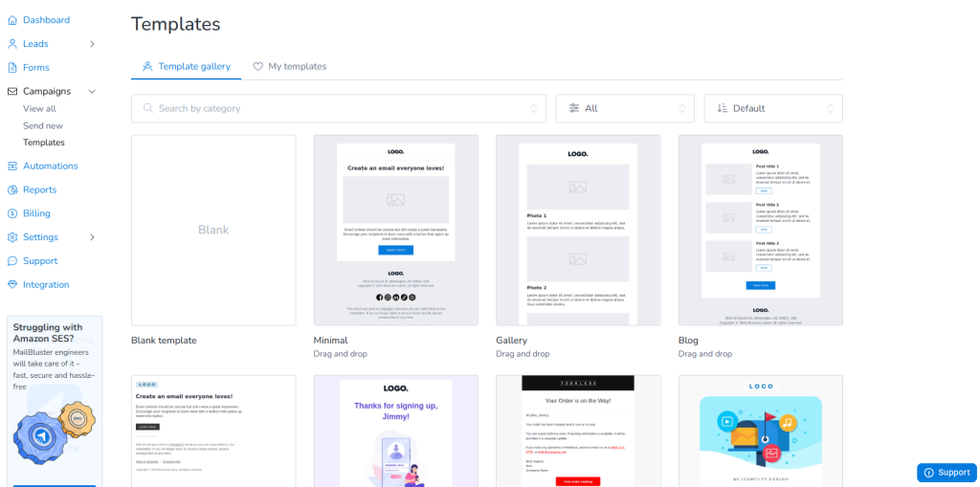Choose the Minimal template thumbnail
Screen dimensions: 980x487
coord(395,230)
